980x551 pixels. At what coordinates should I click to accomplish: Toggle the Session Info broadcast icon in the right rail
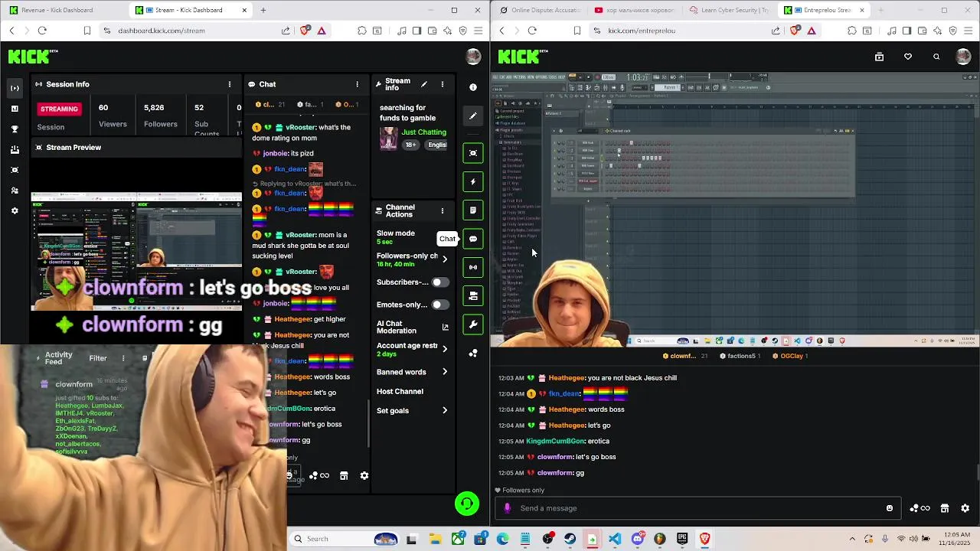[x=473, y=267]
